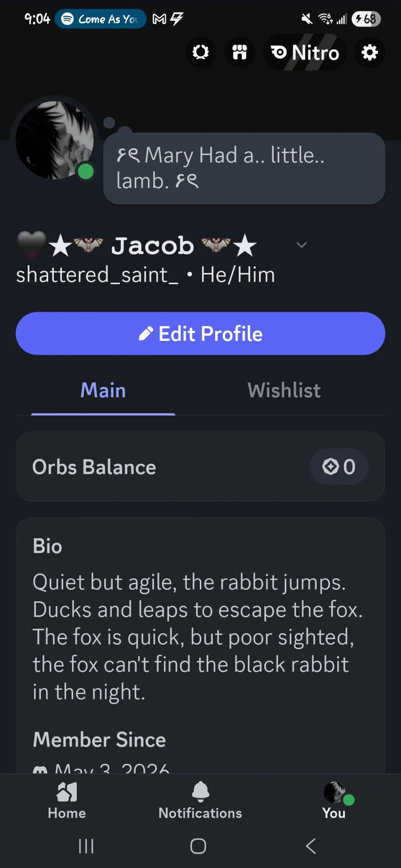Switch to the Wishlist tab
The height and width of the screenshot is (868, 401).
284,391
